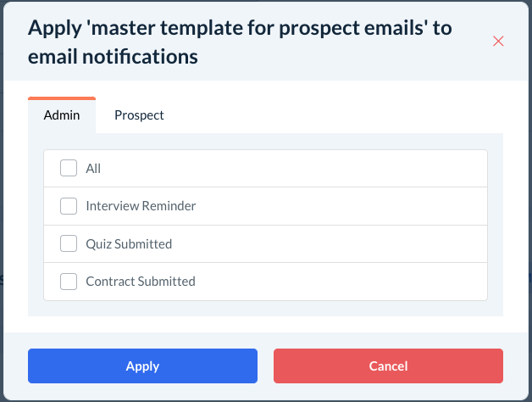Check the Quiz Submitted checkbox box
Screen dimensions: 532x402
coord(69,244)
